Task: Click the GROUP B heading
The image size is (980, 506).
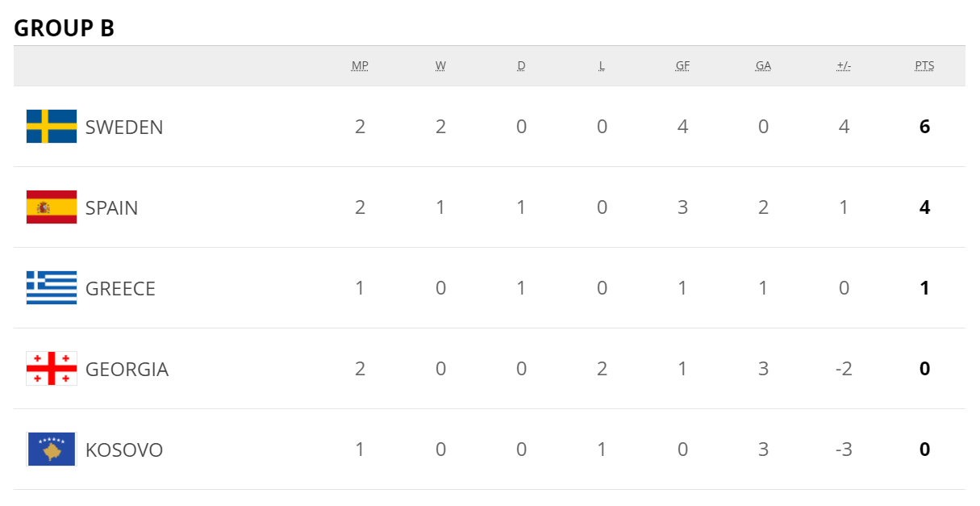Action: [65, 28]
